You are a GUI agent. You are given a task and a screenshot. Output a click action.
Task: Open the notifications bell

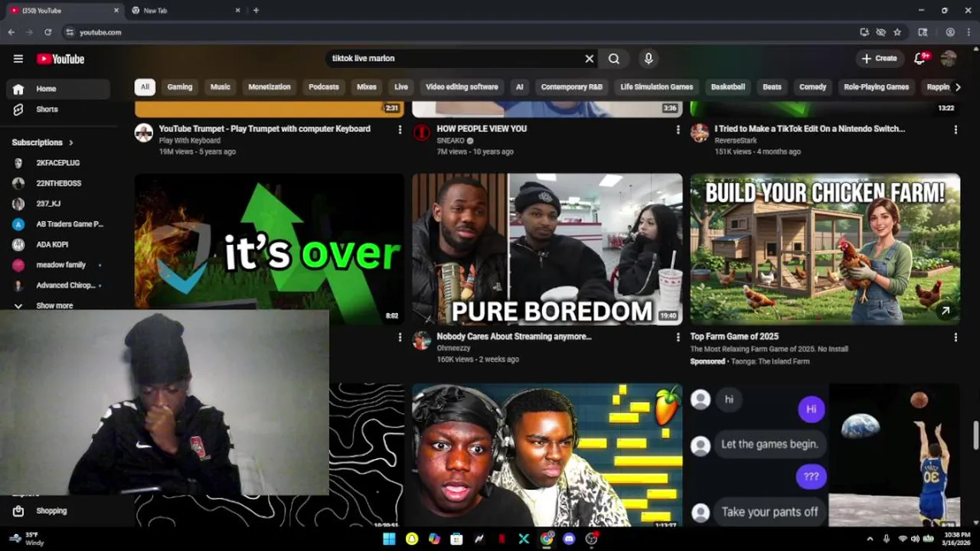921,58
